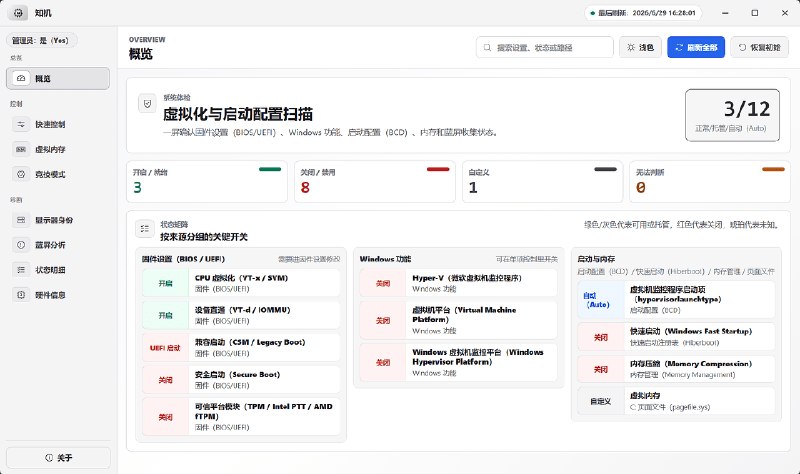Click the 固件设置 (BIOS / UEFI) group header
The width and height of the screenshot is (800, 474).
(x=183, y=259)
